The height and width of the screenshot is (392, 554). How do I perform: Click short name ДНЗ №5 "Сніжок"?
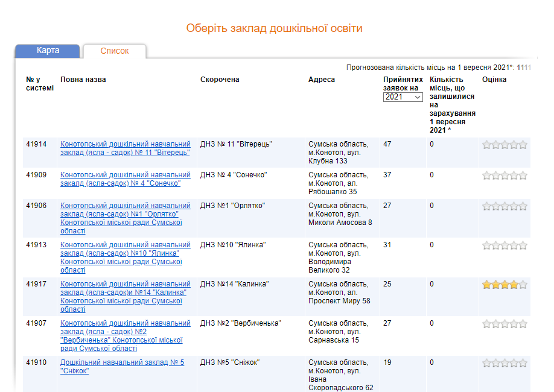tap(230, 362)
